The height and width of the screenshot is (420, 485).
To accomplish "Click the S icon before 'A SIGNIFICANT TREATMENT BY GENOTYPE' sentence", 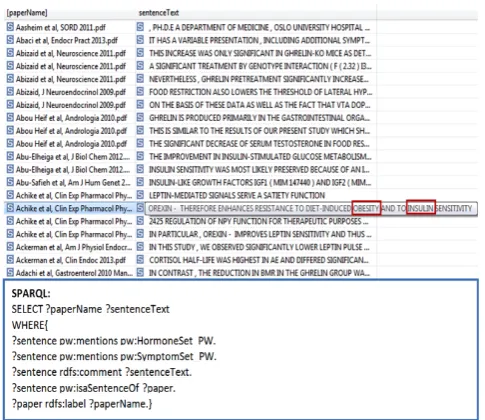I will [x=140, y=66].
